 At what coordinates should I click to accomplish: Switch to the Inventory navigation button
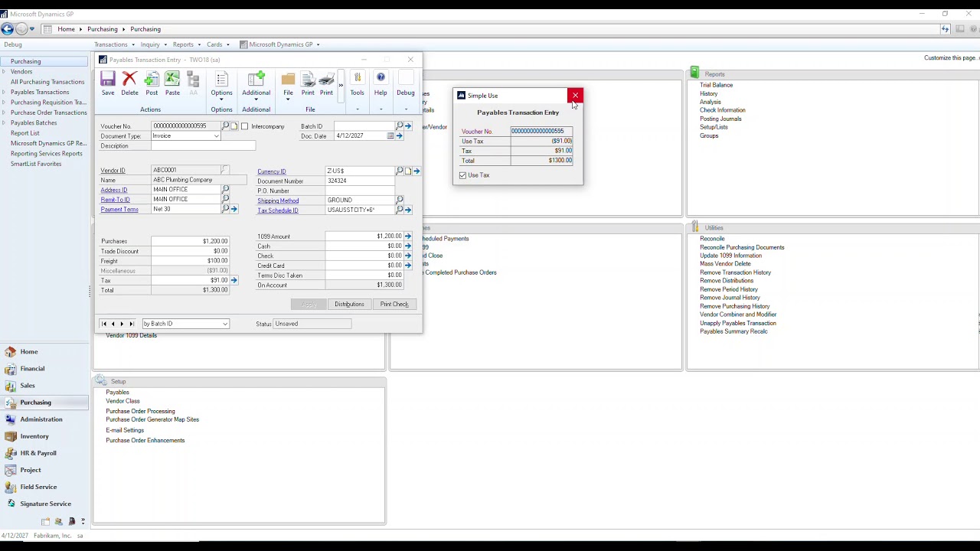click(x=34, y=436)
